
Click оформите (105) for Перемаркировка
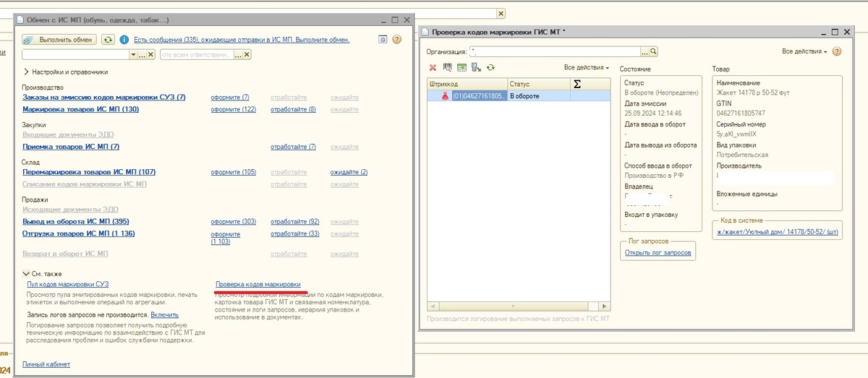[233, 172]
